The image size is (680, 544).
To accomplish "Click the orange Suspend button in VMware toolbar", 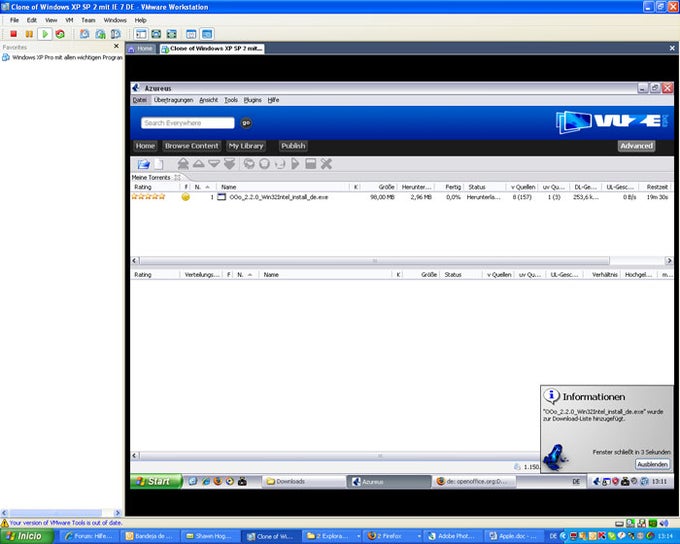I will (x=29, y=34).
